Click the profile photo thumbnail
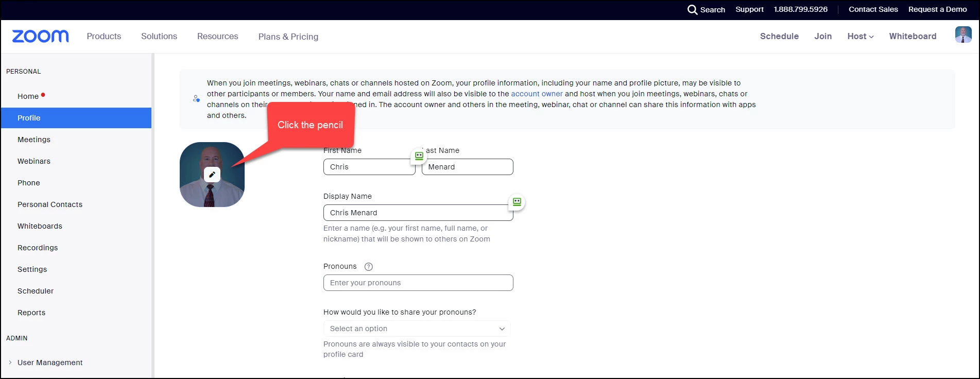Screen dimensions: 980x379 point(212,175)
